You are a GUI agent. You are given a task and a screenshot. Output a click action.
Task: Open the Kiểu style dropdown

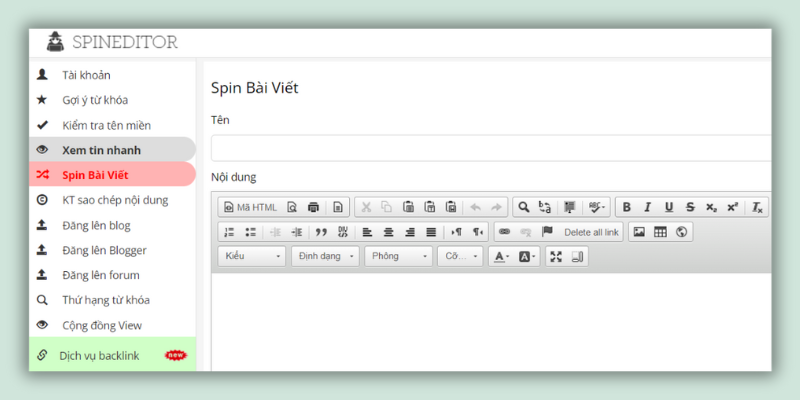252,256
